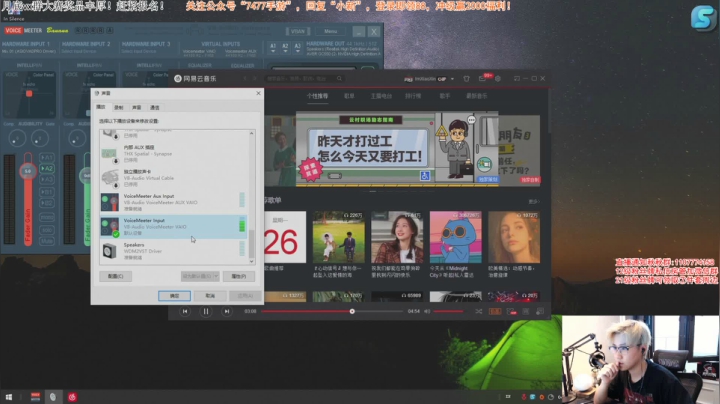Toggle A3 bus on Voicemeeter hardware input 1
Screen dimensions: 720x404
point(47,180)
